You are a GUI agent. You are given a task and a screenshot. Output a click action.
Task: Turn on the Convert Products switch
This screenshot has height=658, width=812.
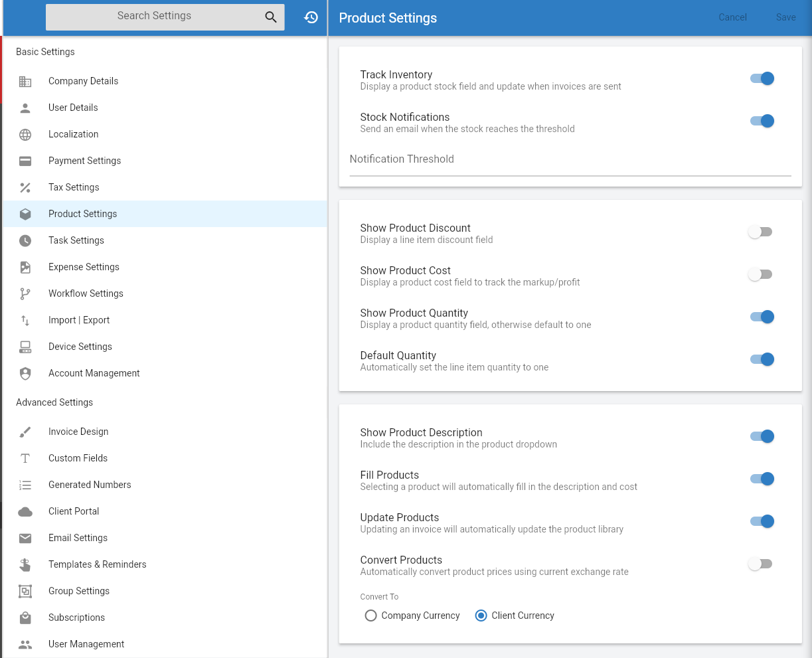[x=762, y=564]
